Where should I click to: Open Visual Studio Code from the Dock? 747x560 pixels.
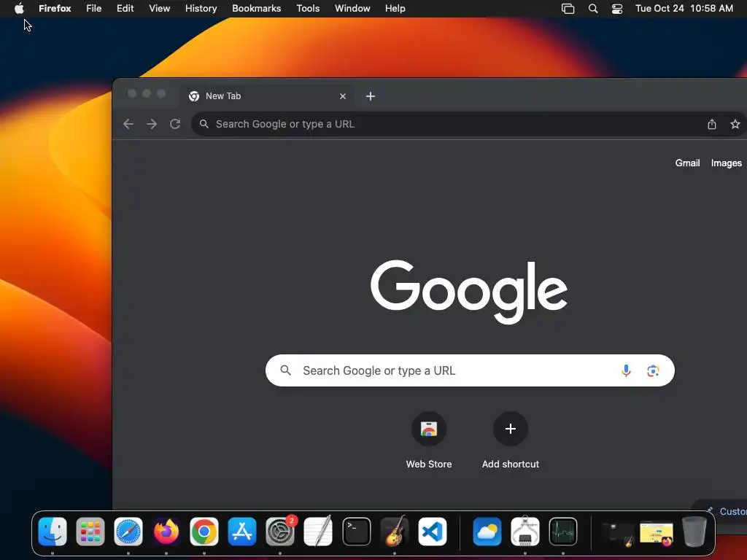click(x=433, y=532)
